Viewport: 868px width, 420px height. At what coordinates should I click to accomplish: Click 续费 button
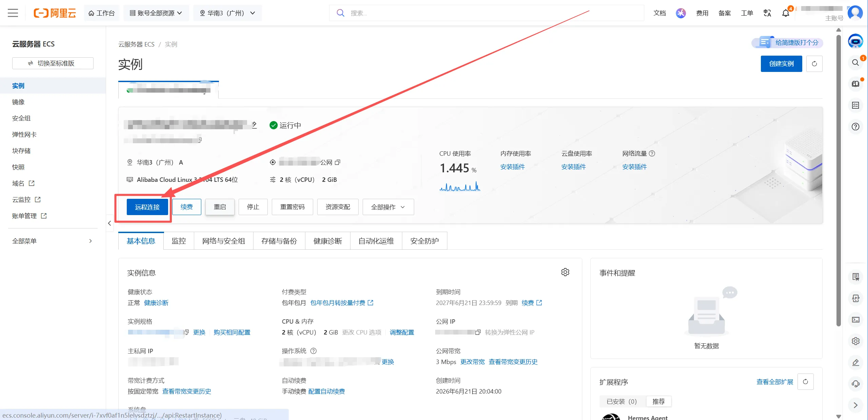point(186,207)
